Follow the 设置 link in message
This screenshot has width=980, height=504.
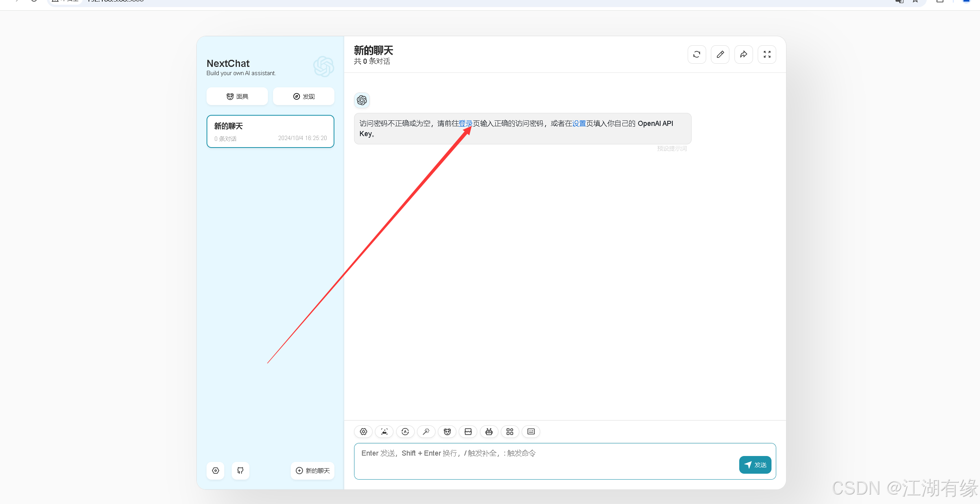[x=579, y=124]
